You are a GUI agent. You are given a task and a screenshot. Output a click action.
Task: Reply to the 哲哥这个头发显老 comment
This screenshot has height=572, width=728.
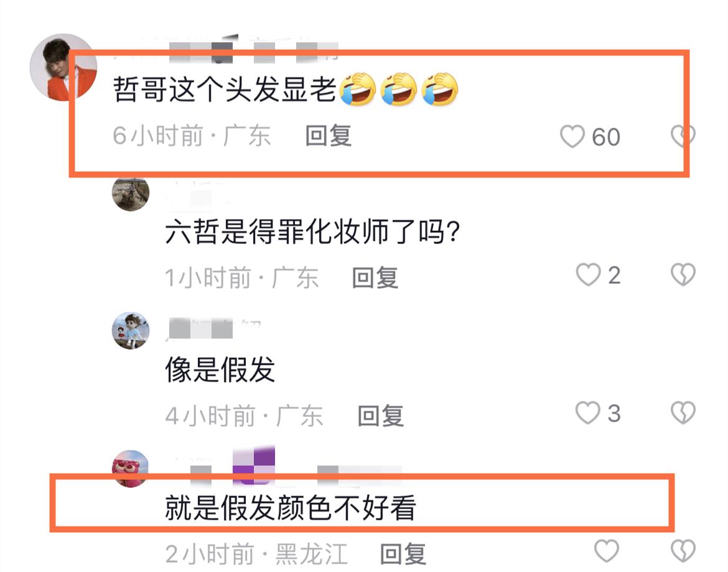coord(329,136)
